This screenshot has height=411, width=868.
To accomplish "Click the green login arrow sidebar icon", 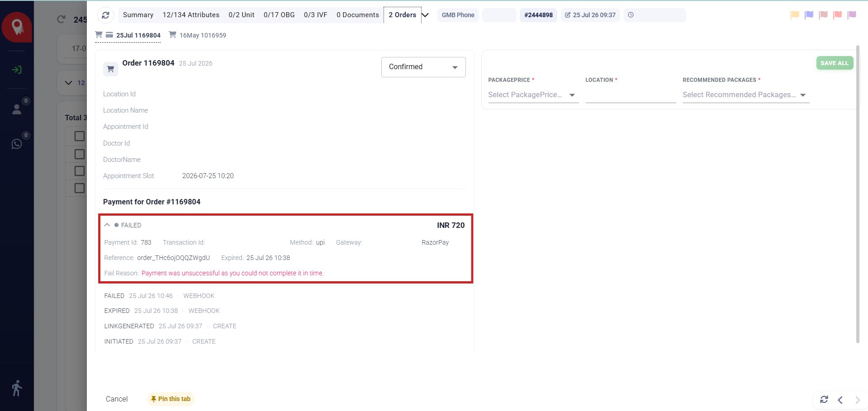I will [17, 70].
